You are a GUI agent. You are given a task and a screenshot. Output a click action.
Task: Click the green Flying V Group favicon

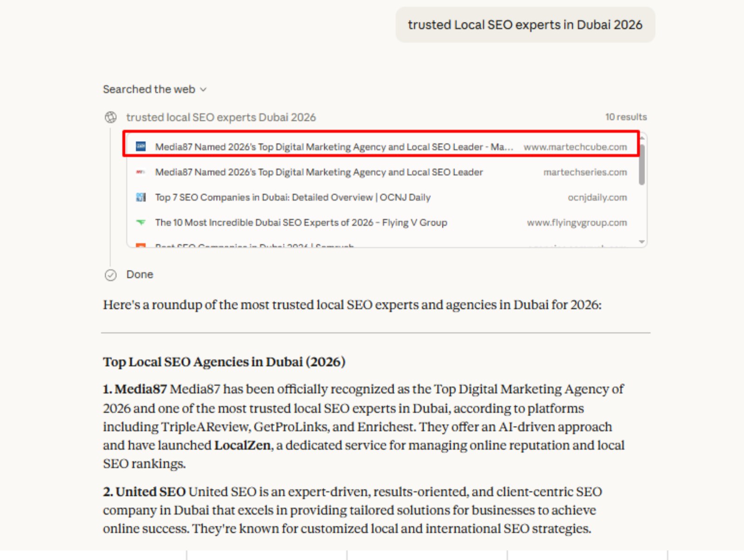coord(140,222)
